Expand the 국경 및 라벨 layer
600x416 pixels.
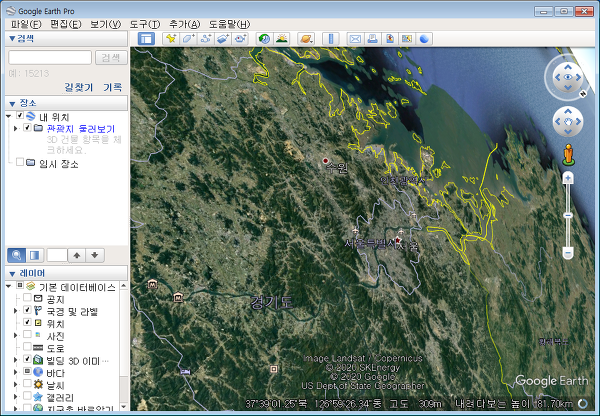tap(16, 311)
